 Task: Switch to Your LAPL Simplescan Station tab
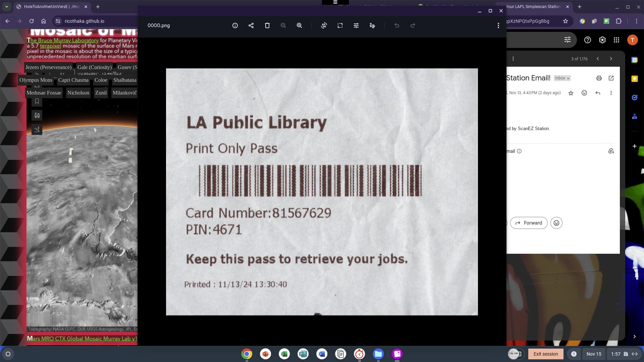533,7
